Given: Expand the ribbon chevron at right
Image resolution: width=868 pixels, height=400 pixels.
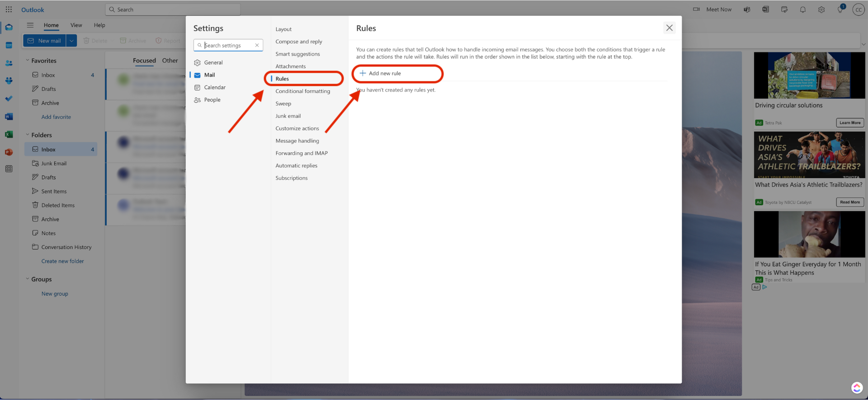Looking at the screenshot, I should click(863, 44).
